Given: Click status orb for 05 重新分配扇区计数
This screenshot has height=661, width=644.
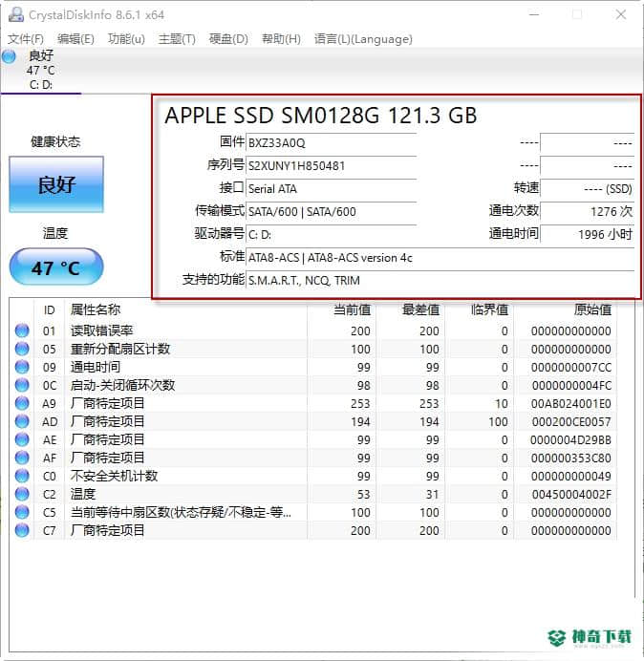Looking at the screenshot, I should tap(22, 349).
